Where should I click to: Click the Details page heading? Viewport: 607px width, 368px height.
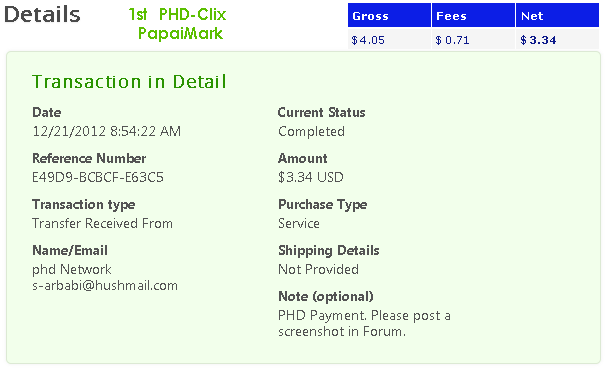(42, 15)
